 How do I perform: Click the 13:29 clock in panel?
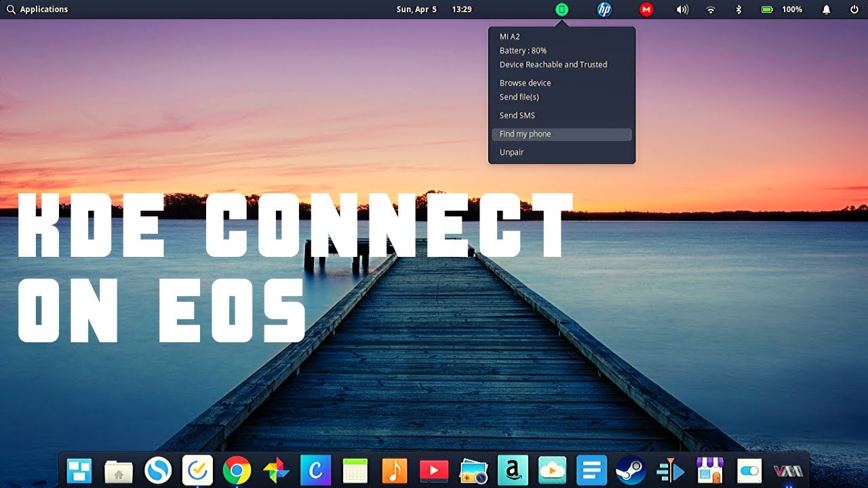462,9
